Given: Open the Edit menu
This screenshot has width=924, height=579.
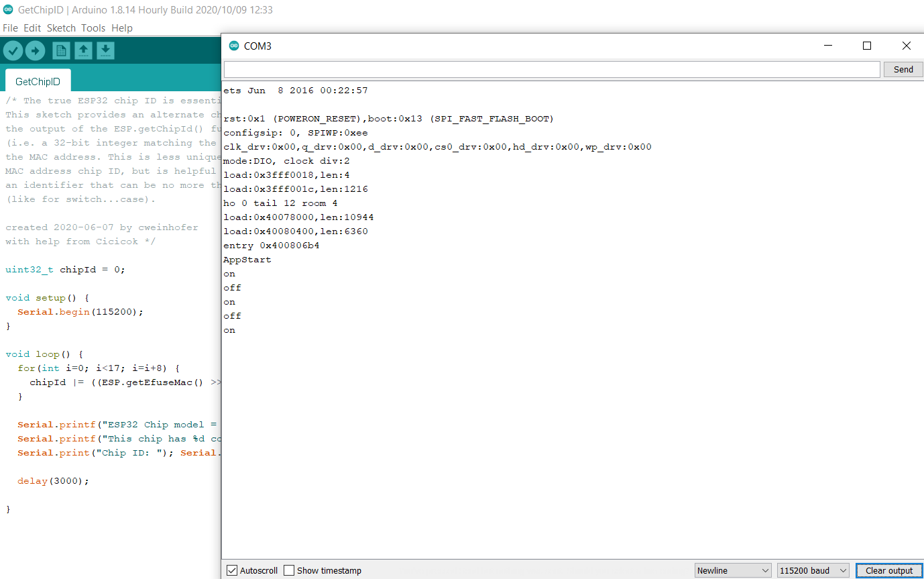Looking at the screenshot, I should click(32, 28).
